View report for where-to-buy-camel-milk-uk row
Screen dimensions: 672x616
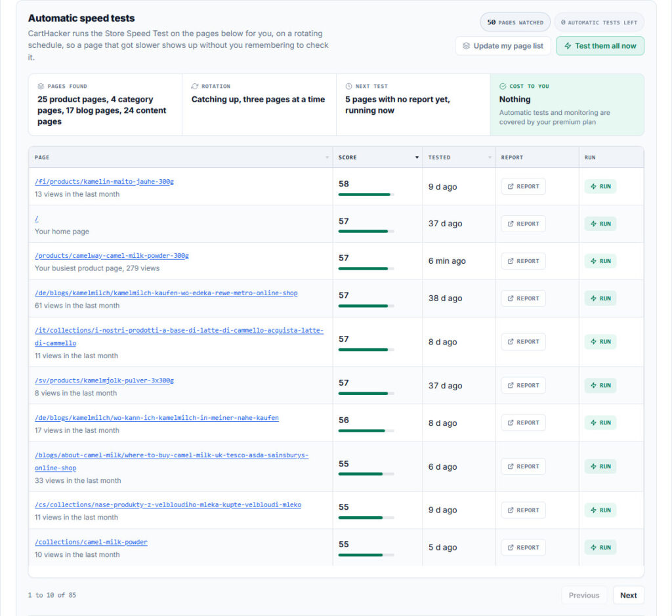(523, 466)
